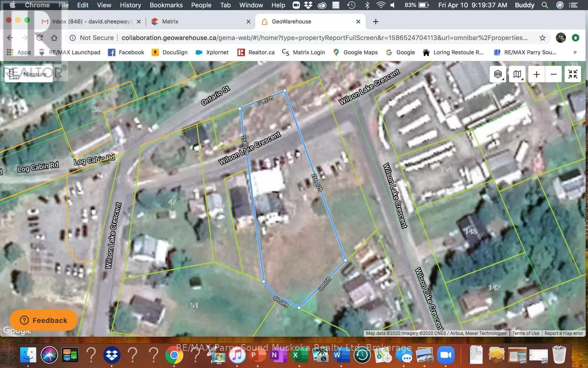Open the basemap type picker

517,74
